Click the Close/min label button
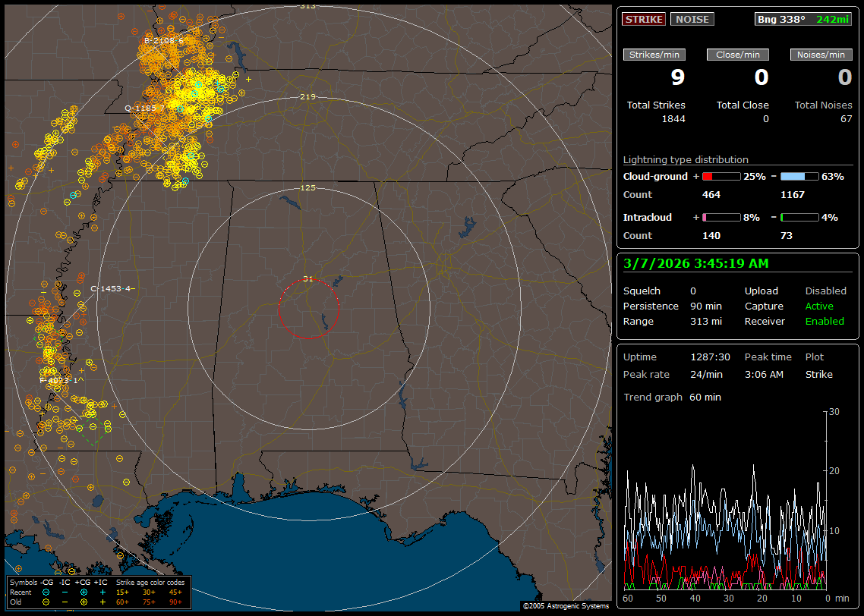This screenshot has width=864, height=616. click(x=738, y=55)
